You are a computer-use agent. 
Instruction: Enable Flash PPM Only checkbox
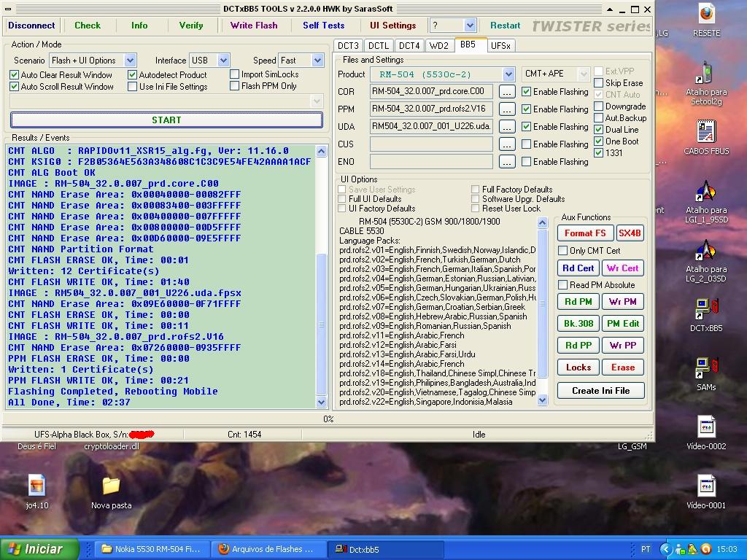pyautogui.click(x=234, y=86)
